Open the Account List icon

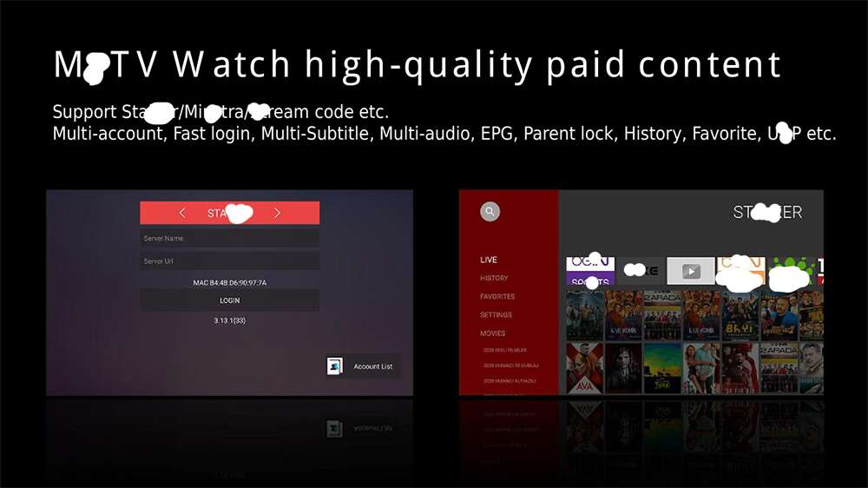point(334,366)
